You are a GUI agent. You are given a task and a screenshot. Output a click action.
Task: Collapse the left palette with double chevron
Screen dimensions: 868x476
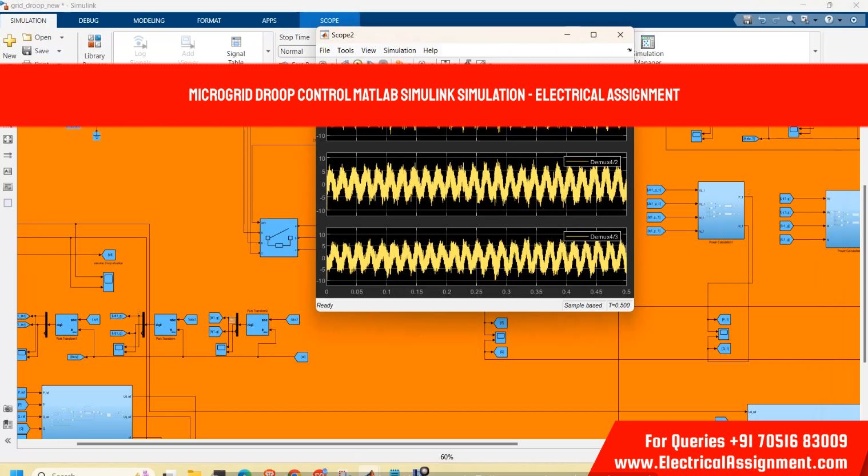point(8,441)
